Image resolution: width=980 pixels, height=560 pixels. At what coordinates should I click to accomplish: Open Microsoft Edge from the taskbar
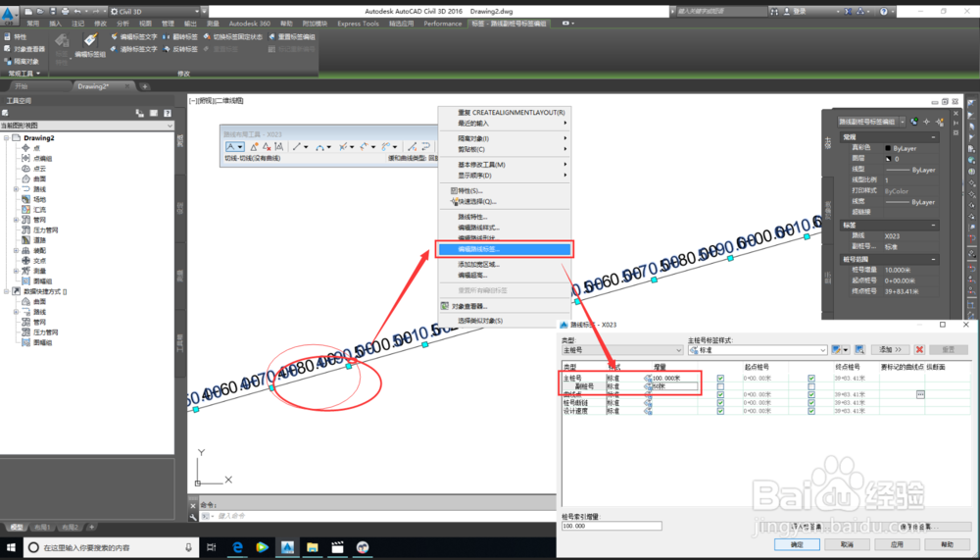pos(237,547)
